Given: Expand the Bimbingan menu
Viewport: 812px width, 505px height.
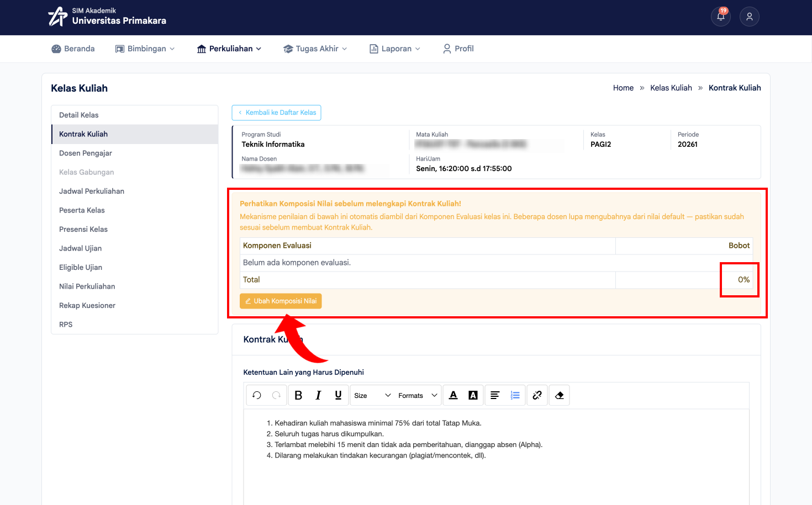Looking at the screenshot, I should (145, 49).
